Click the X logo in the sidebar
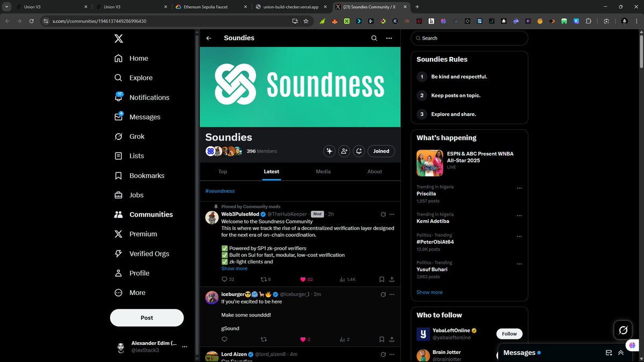Image resolution: width=644 pixels, height=362 pixels. [119, 39]
